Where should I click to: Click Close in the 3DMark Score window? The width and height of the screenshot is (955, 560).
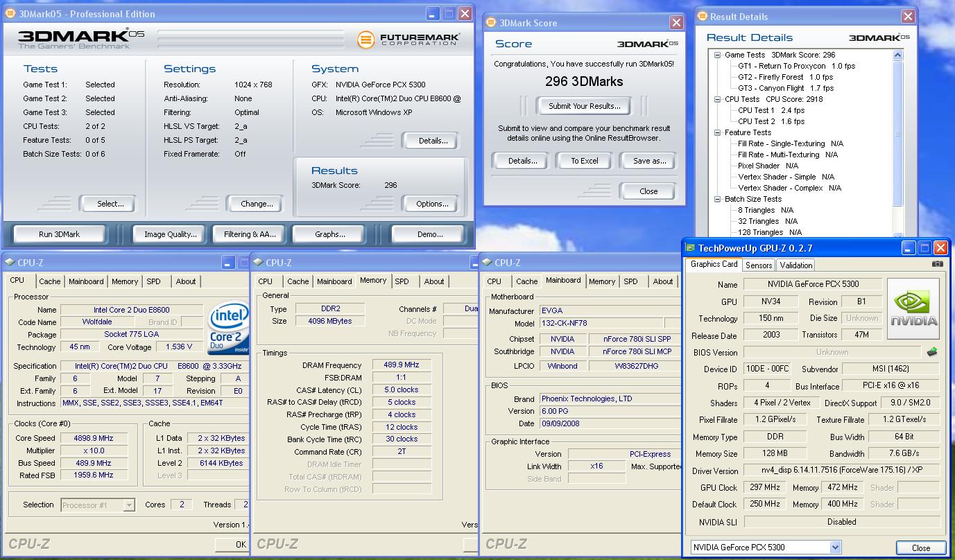tap(648, 191)
